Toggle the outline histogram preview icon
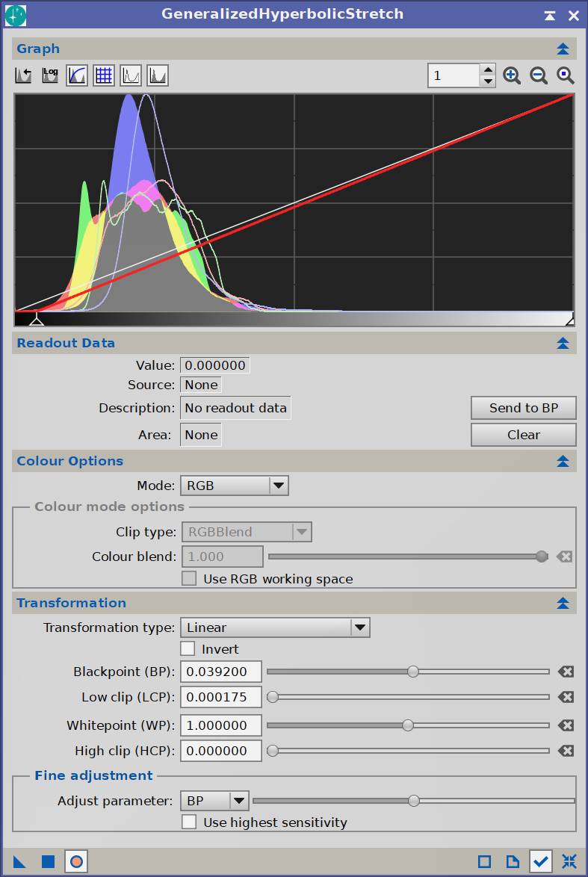The height and width of the screenshot is (877, 588). pos(130,75)
